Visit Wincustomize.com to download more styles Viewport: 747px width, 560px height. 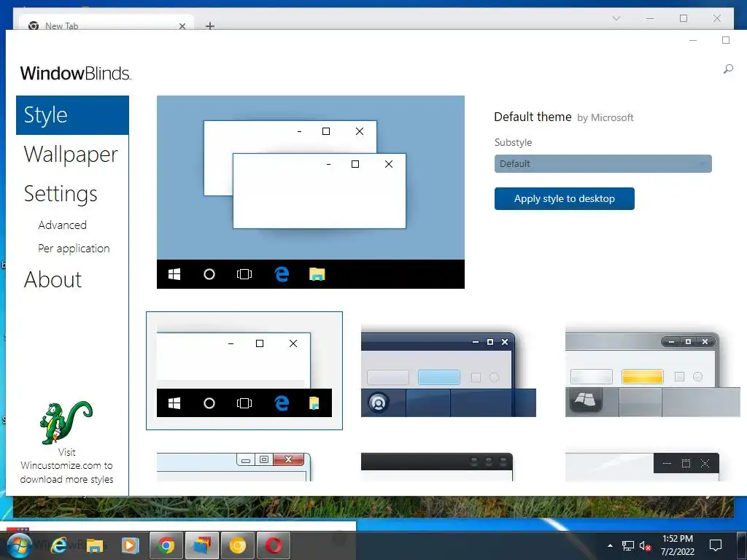(66, 466)
